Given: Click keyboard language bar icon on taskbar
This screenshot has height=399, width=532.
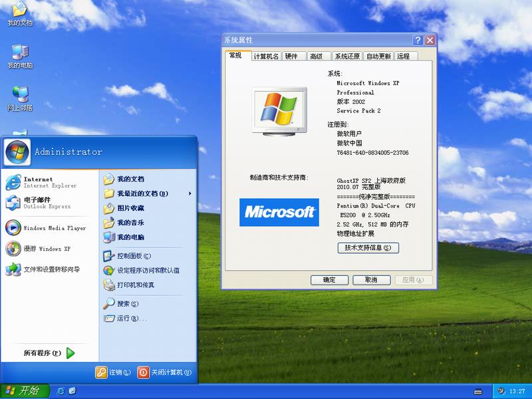Looking at the screenshot, I should [x=477, y=392].
